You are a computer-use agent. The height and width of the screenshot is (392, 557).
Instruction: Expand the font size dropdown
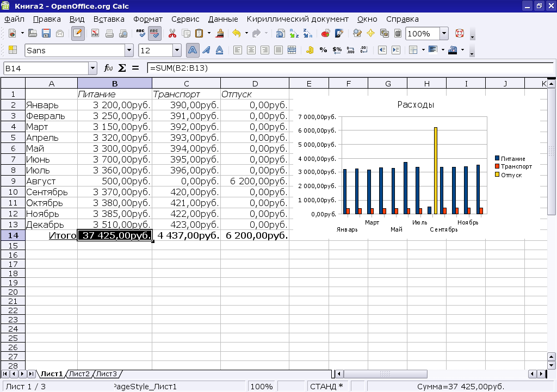point(177,51)
